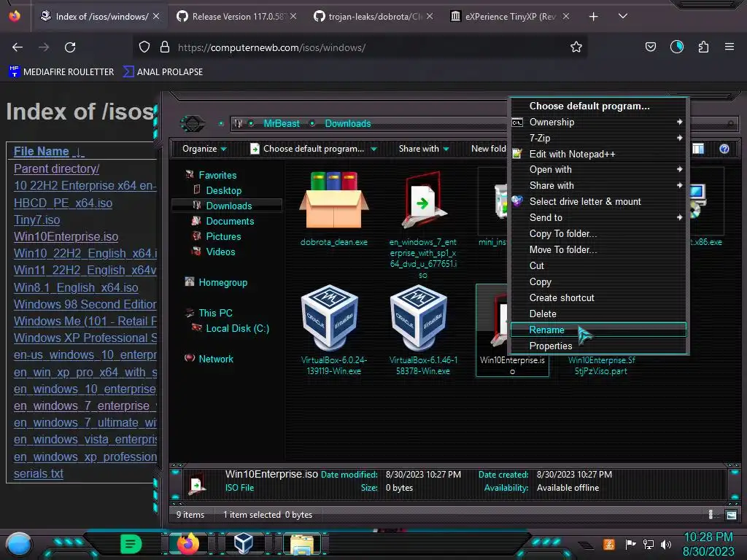The height and width of the screenshot is (560, 747).
Task: Open the Firefox hamburger application menu
Action: pyautogui.click(x=729, y=47)
